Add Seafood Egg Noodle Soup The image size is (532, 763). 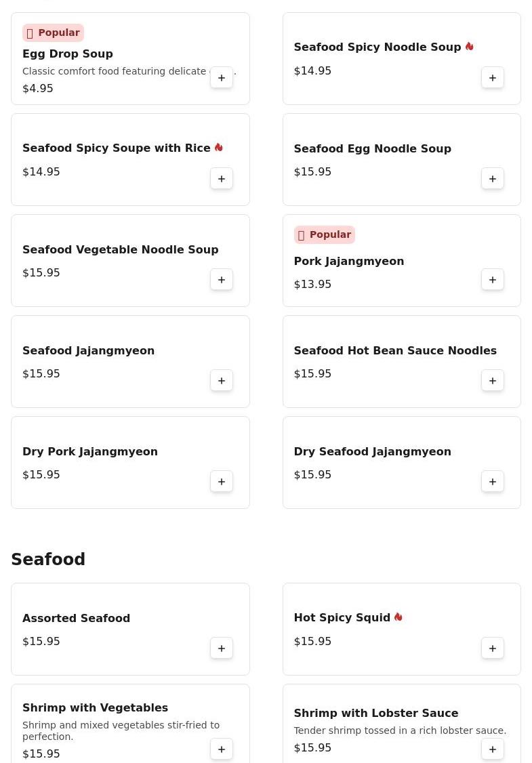point(493,179)
